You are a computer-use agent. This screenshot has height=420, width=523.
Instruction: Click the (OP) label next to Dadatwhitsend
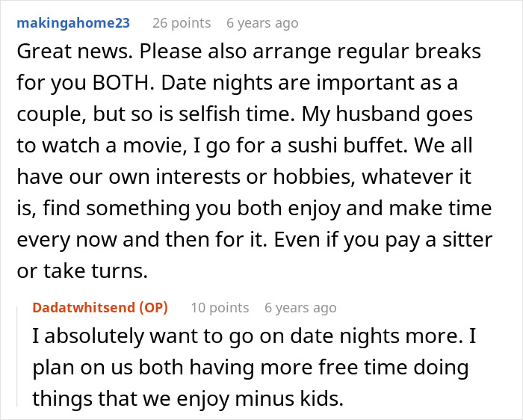pos(154,307)
